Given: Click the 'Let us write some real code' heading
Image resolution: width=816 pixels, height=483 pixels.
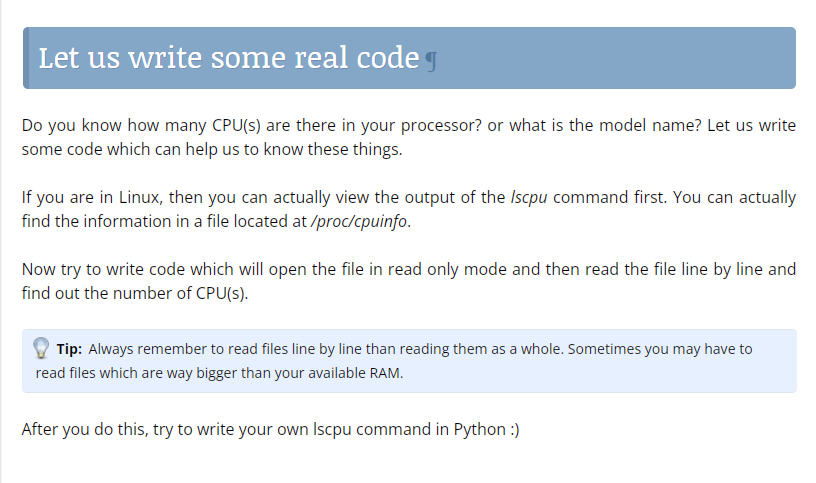Looking at the screenshot, I should [x=228, y=58].
